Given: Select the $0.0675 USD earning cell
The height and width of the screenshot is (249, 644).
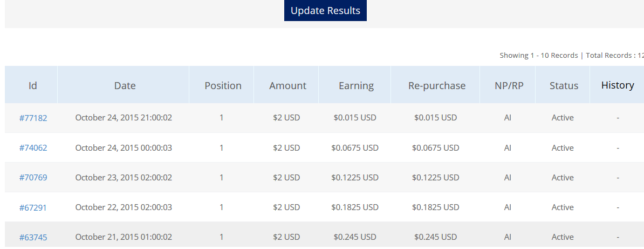Looking at the screenshot, I should pos(355,148).
